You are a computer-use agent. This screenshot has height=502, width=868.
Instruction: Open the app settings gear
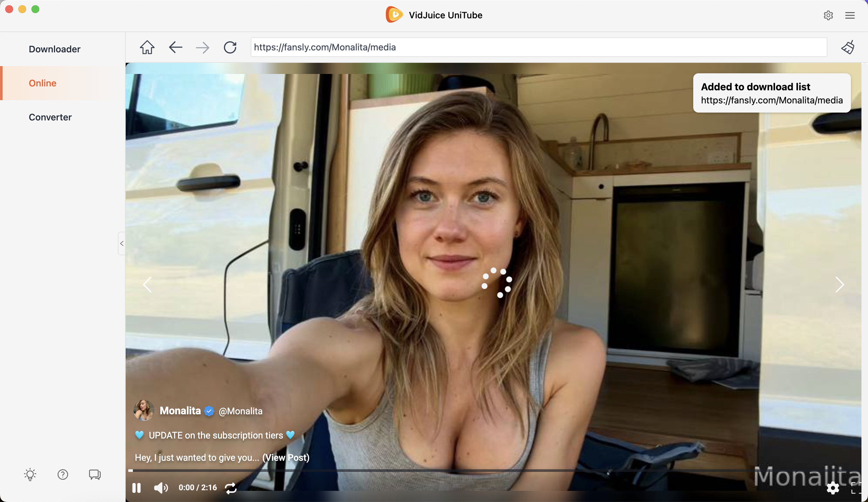[828, 15]
